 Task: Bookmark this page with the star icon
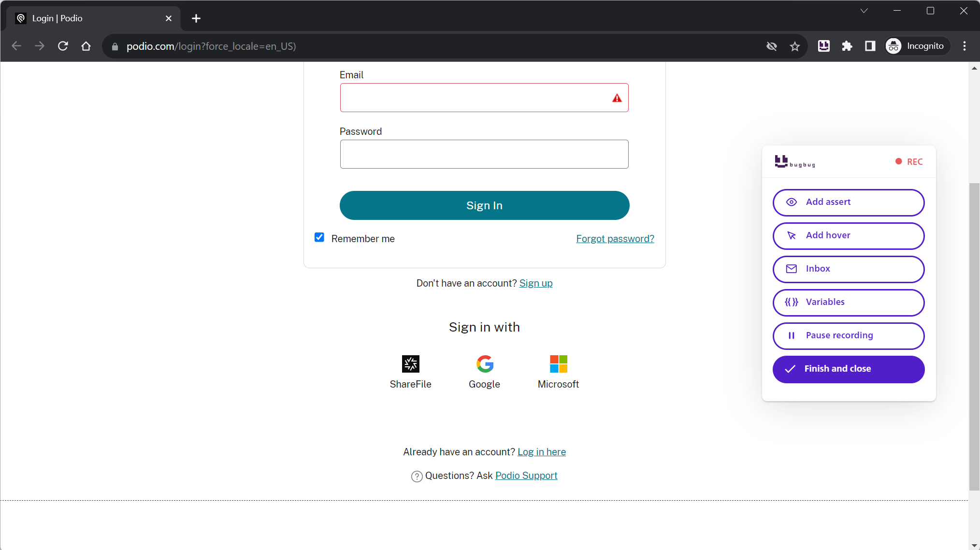point(794,46)
